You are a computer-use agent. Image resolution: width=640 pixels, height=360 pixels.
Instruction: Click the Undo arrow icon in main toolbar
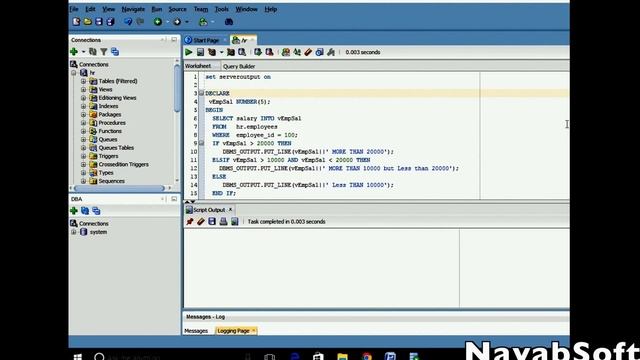pos(128,22)
